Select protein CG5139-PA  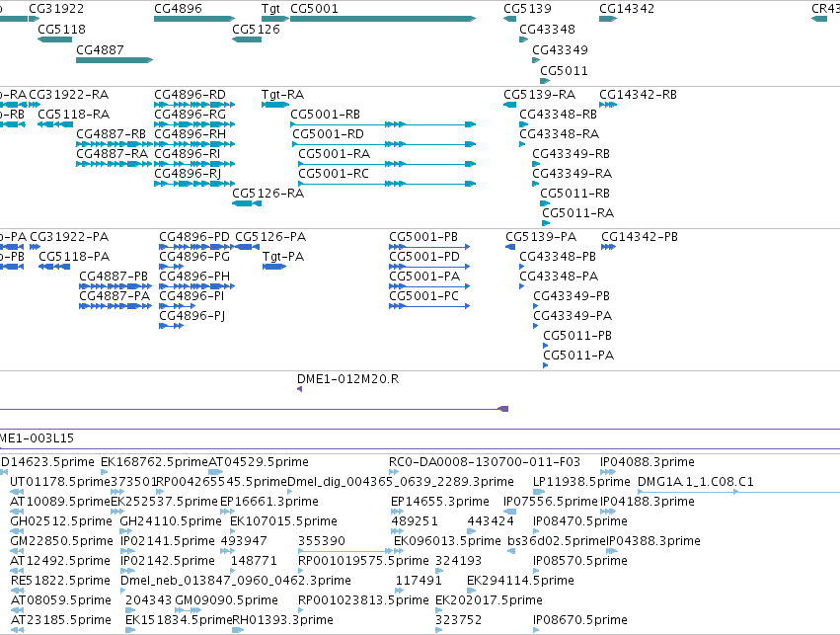click(541, 237)
